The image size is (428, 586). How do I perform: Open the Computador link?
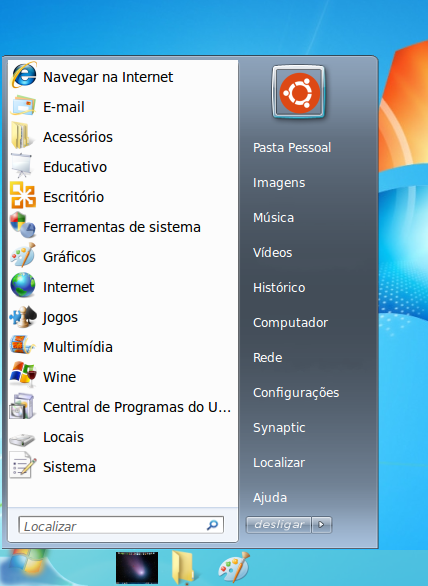click(290, 323)
